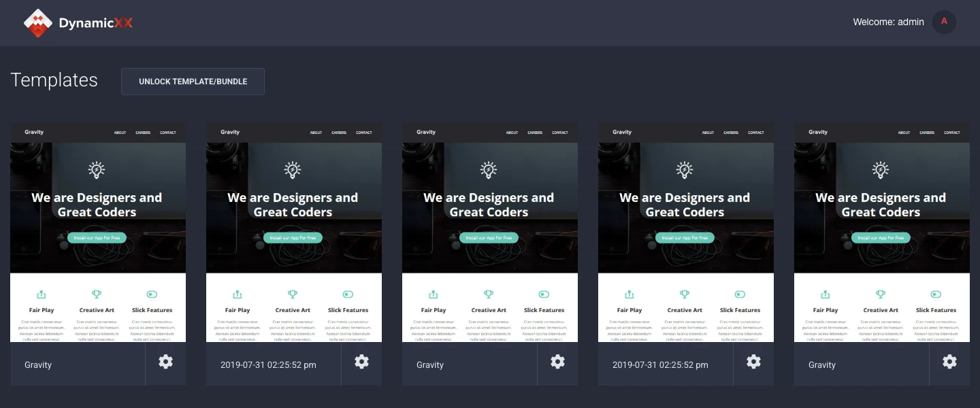
Task: Select the first Gravity template thumbnail
Action: [x=98, y=232]
